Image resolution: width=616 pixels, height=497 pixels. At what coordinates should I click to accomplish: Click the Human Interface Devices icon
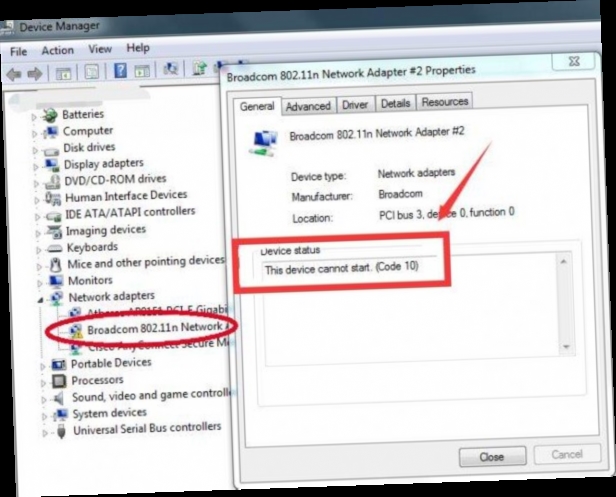pyautogui.click(x=53, y=198)
